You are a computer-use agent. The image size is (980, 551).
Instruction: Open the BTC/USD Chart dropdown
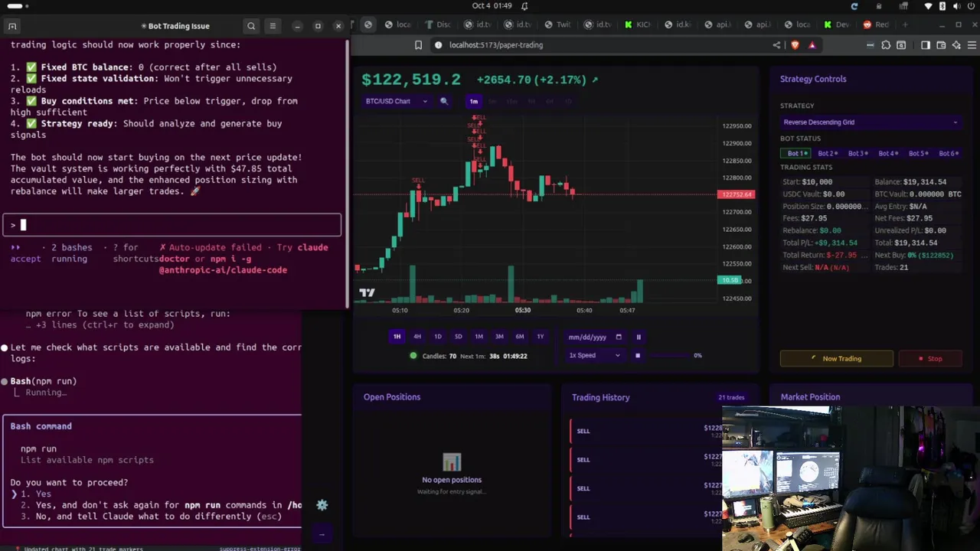coord(396,101)
